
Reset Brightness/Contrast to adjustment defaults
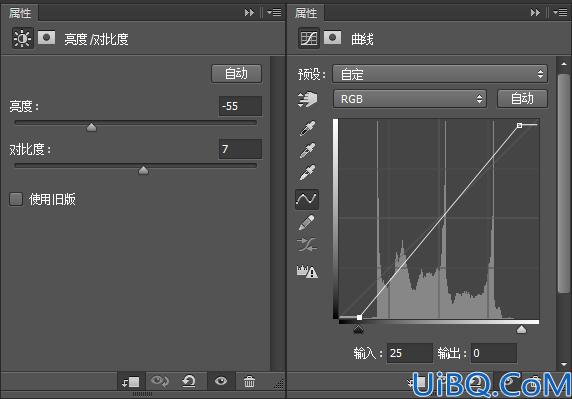click(x=189, y=382)
